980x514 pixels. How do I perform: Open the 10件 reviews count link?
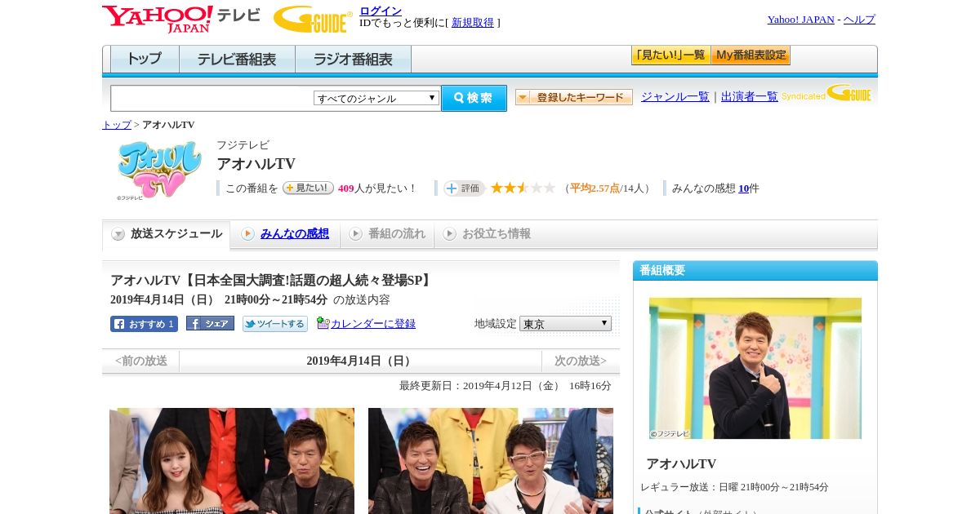(x=743, y=188)
